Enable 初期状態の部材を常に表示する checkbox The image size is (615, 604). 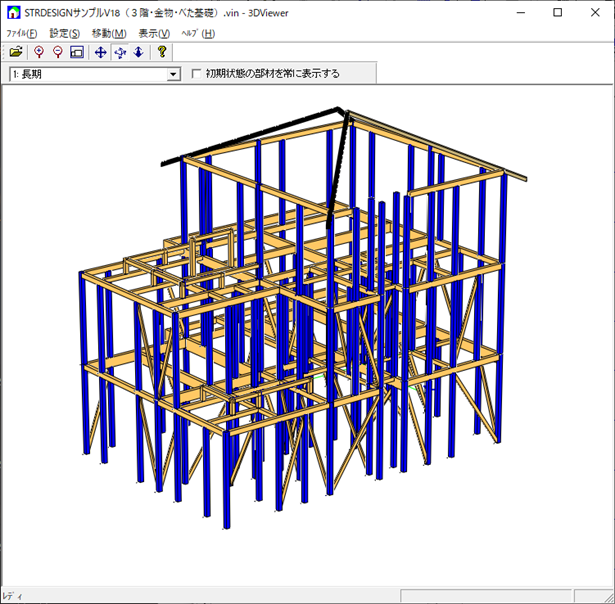(x=197, y=74)
